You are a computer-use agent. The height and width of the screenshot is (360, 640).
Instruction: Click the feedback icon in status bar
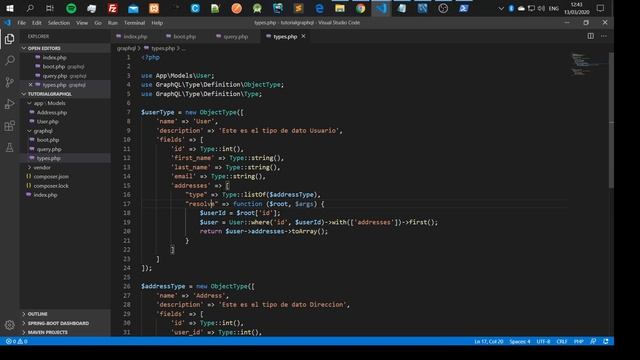[593, 341]
